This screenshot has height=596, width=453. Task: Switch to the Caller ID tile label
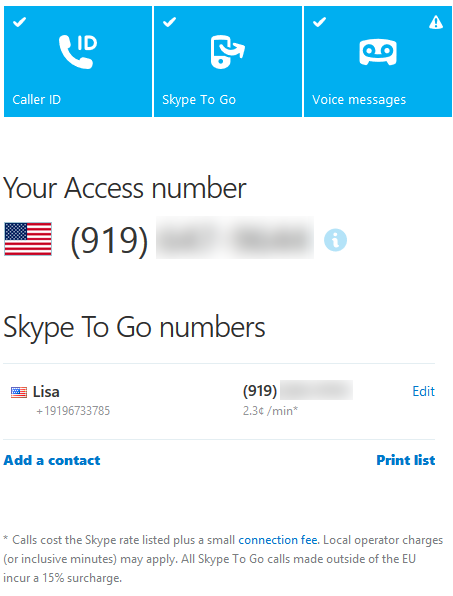coord(36,100)
